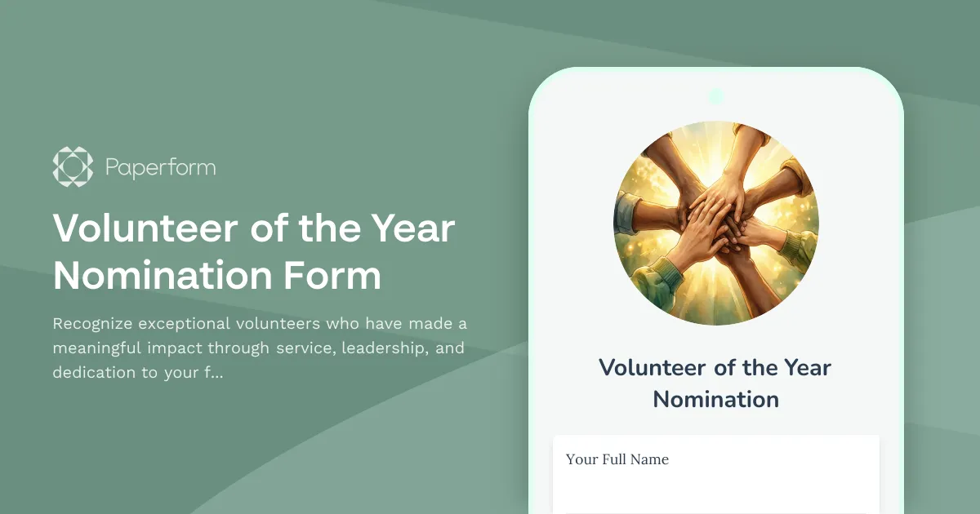Click the green dot above the form preview

pos(716,95)
